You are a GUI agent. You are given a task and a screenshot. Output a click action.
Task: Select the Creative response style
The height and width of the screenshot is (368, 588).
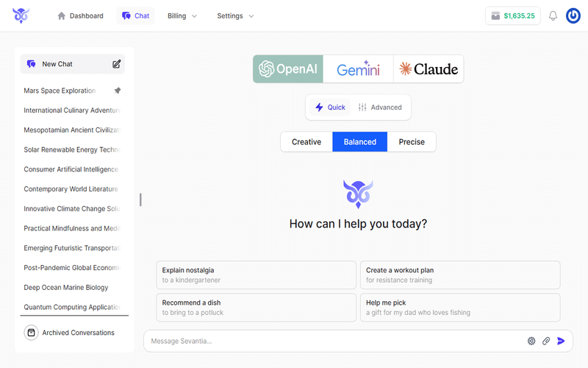pyautogui.click(x=306, y=142)
